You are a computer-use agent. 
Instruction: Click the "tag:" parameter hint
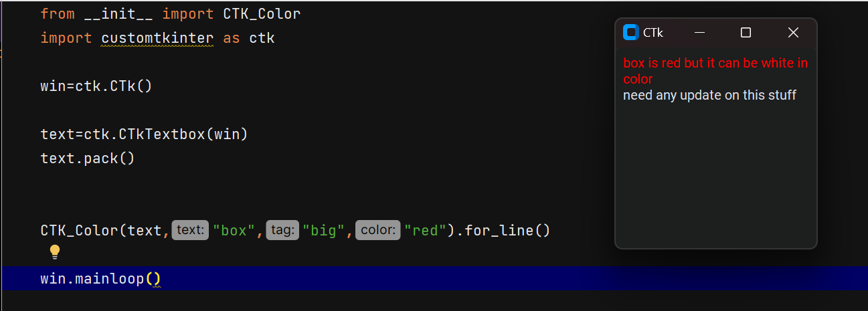[x=282, y=230]
